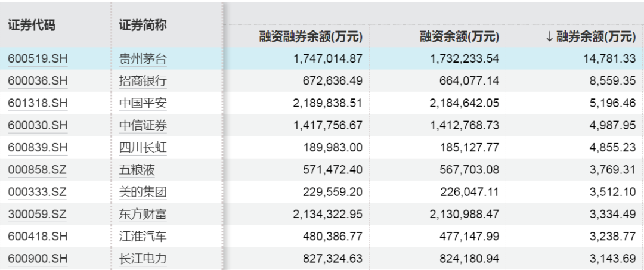The width and height of the screenshot is (644, 270).
Task: Click stock code 300059.SZ
Action: pos(38,214)
